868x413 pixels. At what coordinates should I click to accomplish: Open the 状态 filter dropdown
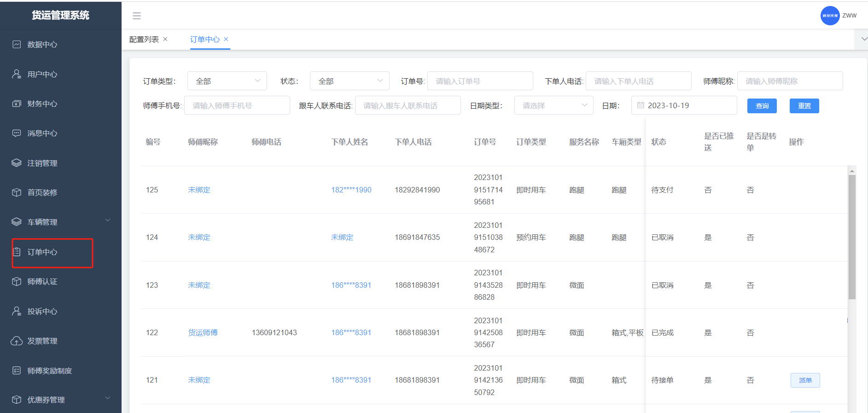[350, 81]
